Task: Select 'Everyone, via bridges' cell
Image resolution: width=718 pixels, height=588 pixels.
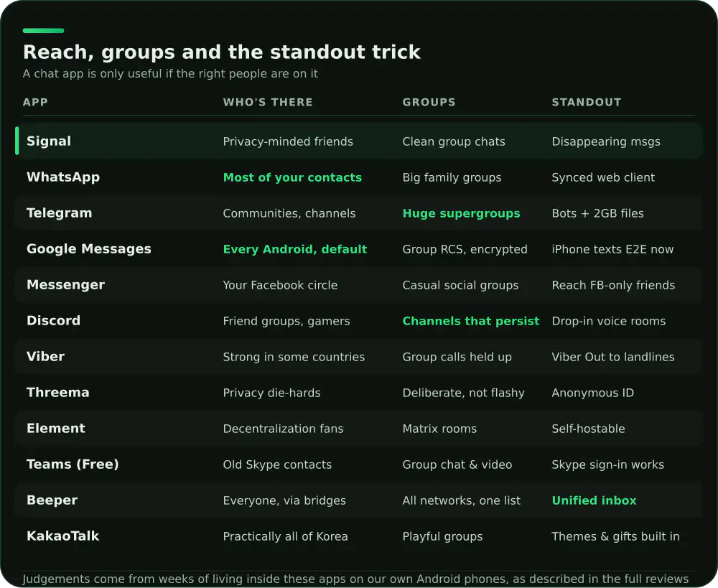Action: pos(284,500)
